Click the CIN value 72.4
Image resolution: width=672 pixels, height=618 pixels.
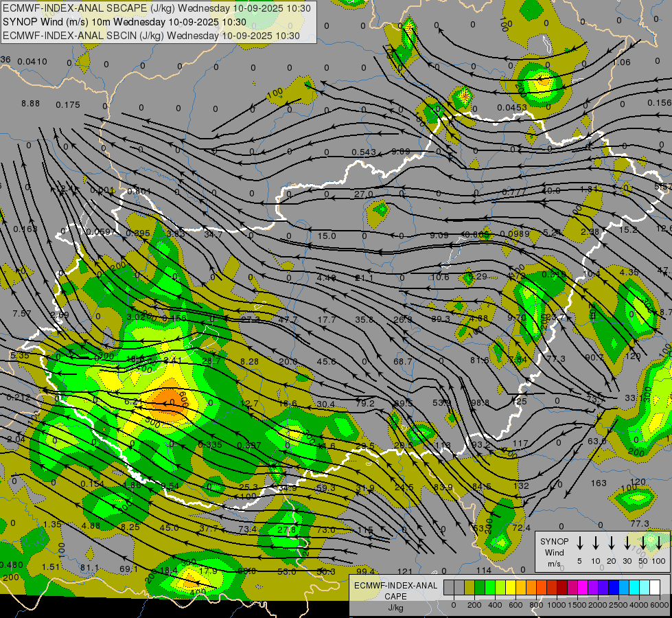coord(521,528)
